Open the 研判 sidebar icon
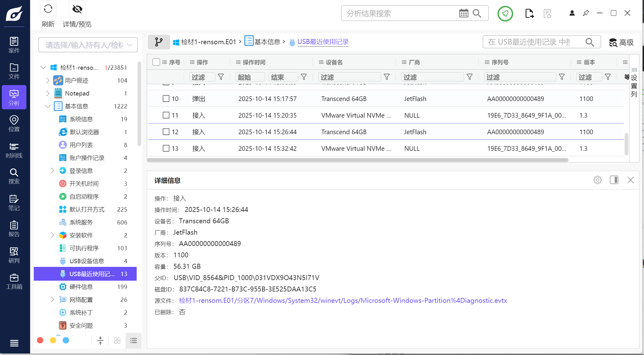644x355 pixels. click(x=14, y=255)
